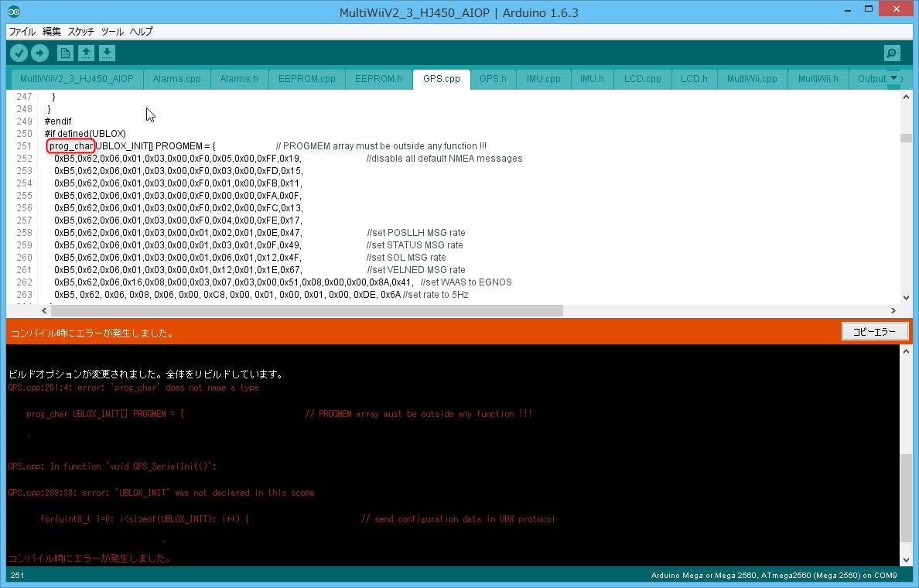The width and height of the screenshot is (919, 588).
Task: Expand the tab list dropdown arrow
Action: (894, 78)
